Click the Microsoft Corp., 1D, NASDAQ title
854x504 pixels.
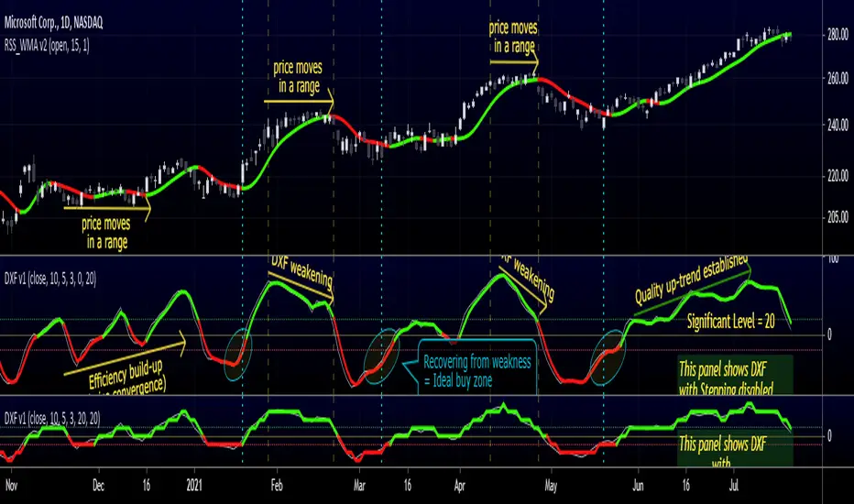53,22
